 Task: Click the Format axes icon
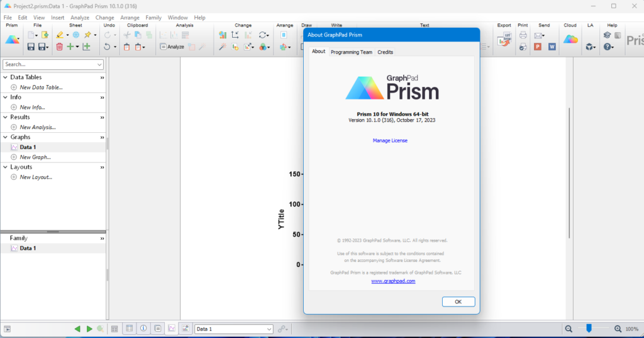(x=235, y=35)
